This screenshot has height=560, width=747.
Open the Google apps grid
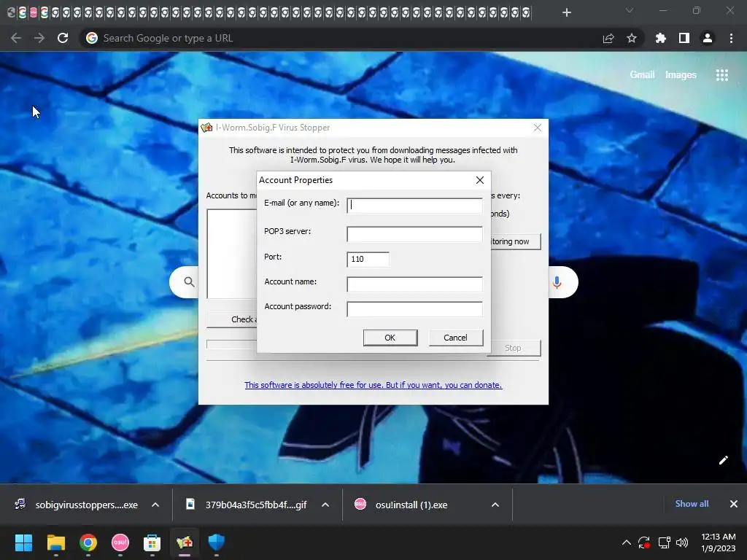pyautogui.click(x=721, y=75)
